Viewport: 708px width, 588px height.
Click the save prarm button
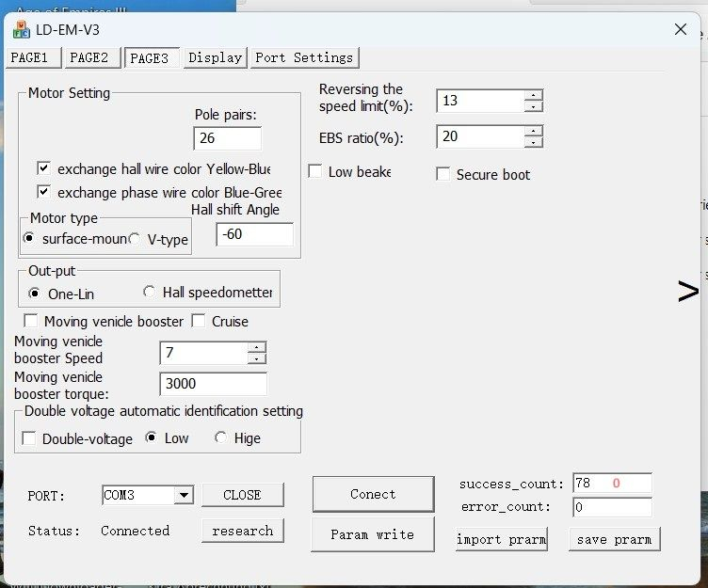(614, 539)
